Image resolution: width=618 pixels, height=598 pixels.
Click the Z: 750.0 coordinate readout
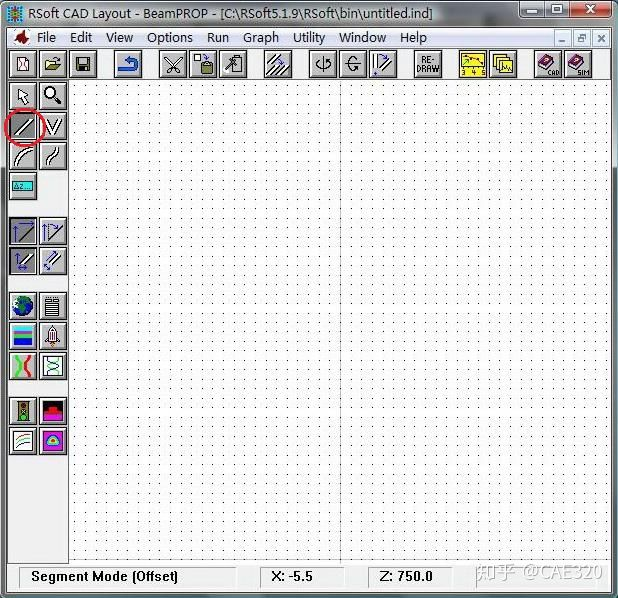(x=406, y=576)
